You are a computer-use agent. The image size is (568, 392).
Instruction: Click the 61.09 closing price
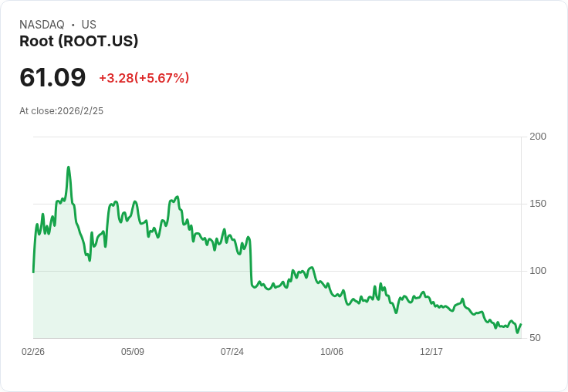click(x=52, y=77)
